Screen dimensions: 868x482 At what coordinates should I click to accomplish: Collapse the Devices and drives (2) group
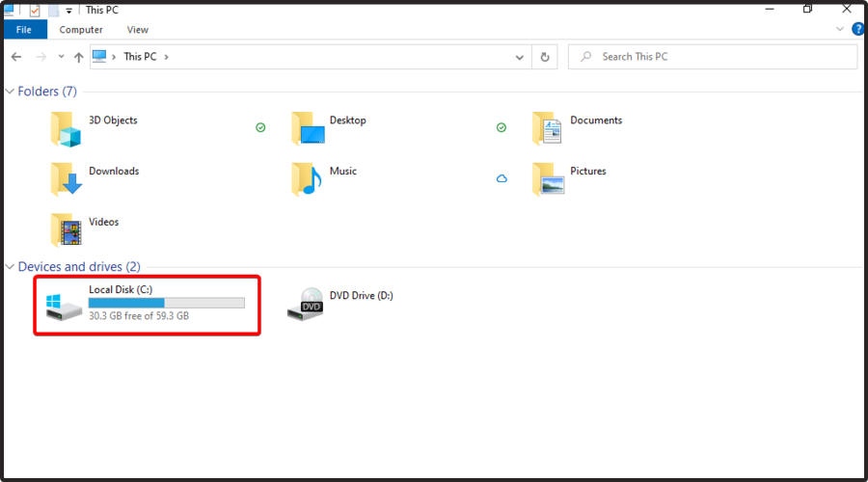[x=10, y=267]
